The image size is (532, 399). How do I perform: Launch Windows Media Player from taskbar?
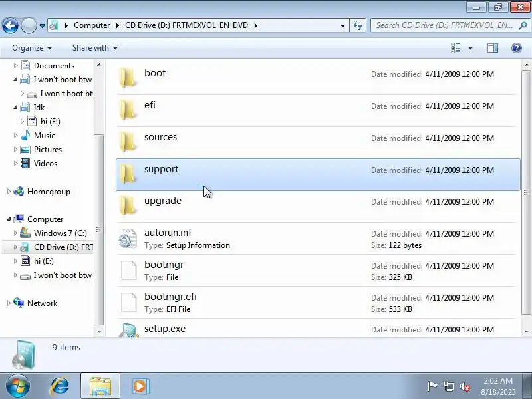(x=140, y=386)
